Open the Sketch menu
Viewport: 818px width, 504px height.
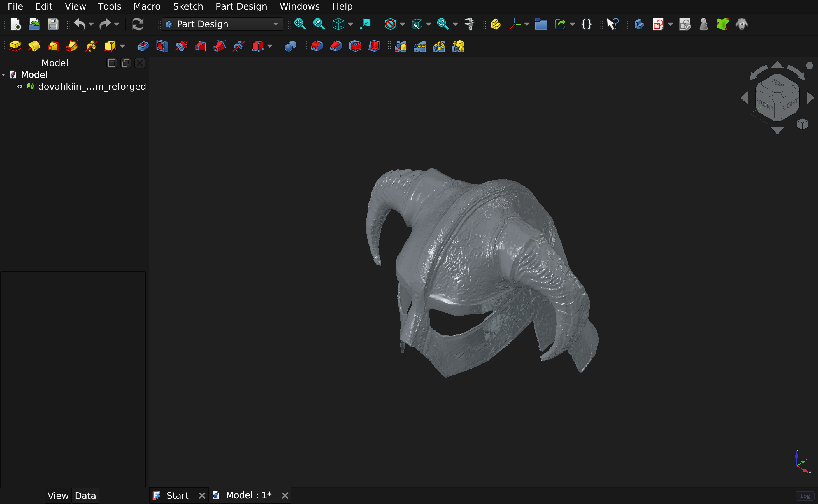pyautogui.click(x=188, y=6)
